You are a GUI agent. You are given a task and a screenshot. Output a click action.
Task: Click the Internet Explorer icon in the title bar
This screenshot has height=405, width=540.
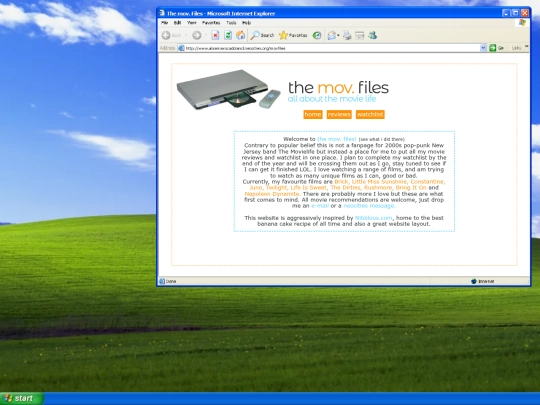click(162, 13)
